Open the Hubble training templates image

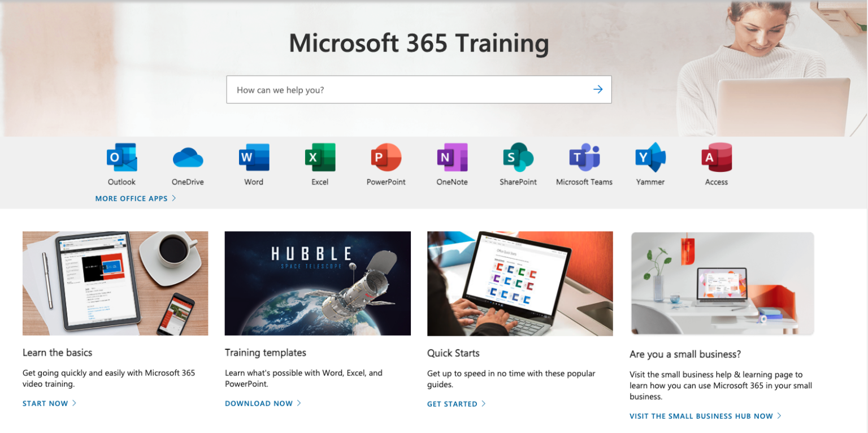[318, 283]
